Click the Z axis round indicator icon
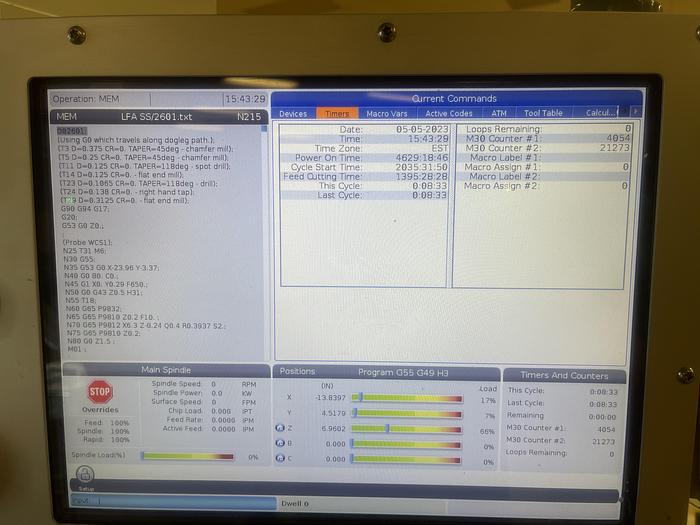Screen dimensions: 700x525 280,428
